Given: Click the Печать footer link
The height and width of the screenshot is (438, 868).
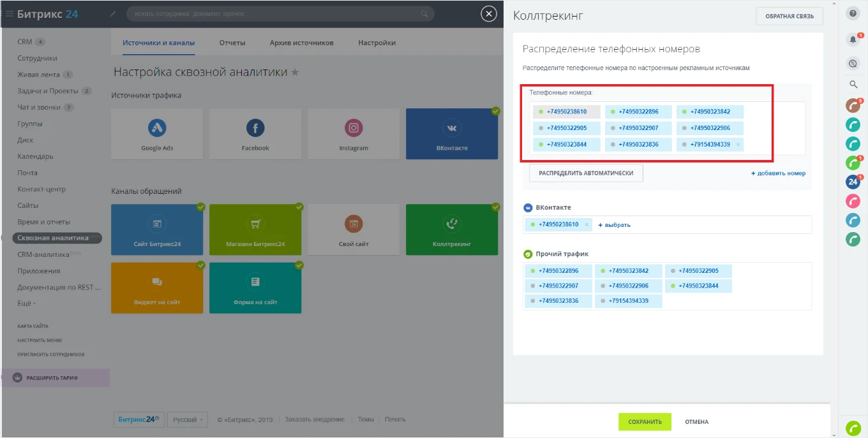Looking at the screenshot, I should 395,420.
